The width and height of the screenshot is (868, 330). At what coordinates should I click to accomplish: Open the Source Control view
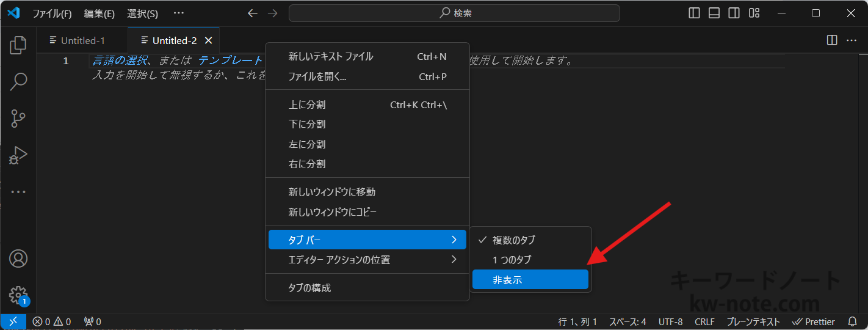pyautogui.click(x=18, y=119)
